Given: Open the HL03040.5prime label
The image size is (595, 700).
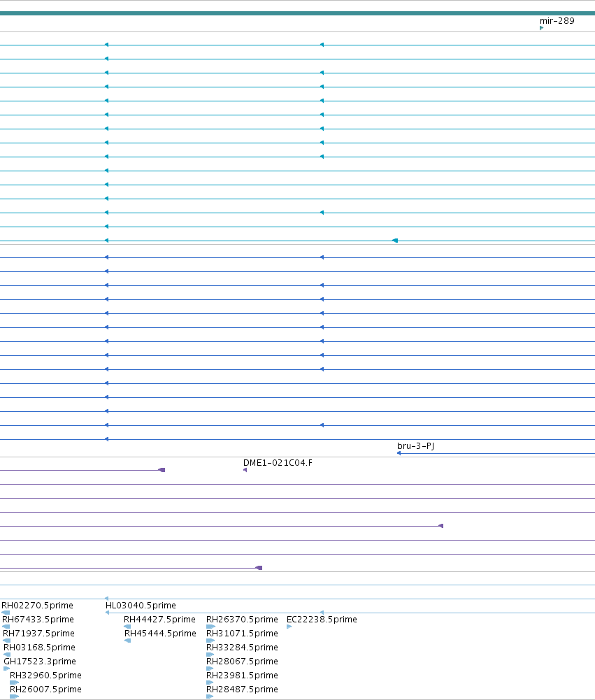Looking at the screenshot, I should coord(141,606).
